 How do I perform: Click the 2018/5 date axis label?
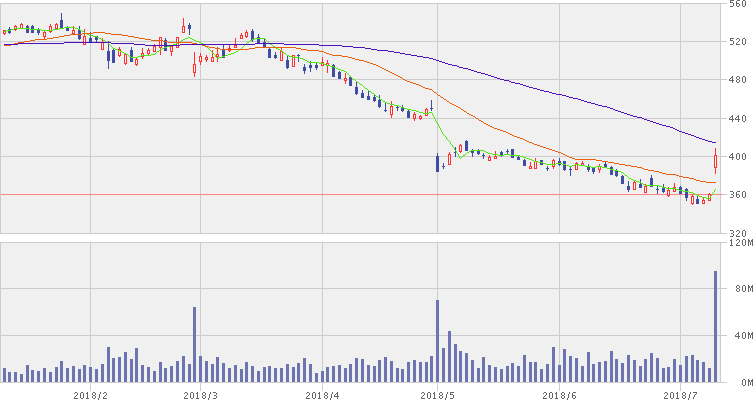tap(437, 394)
